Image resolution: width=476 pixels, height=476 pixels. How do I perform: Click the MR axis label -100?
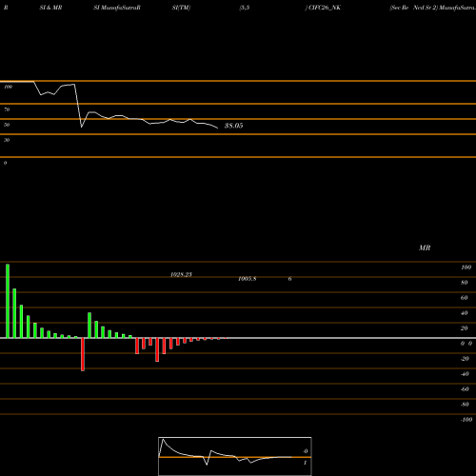(466, 420)
